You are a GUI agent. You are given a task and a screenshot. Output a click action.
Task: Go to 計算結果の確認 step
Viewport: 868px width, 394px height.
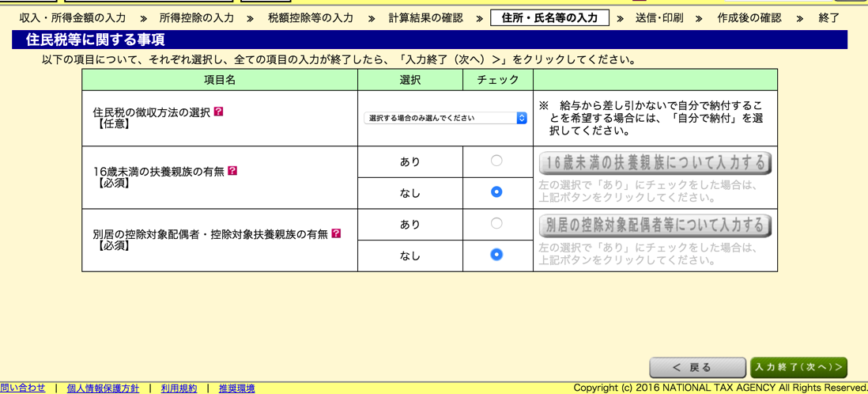pos(425,18)
